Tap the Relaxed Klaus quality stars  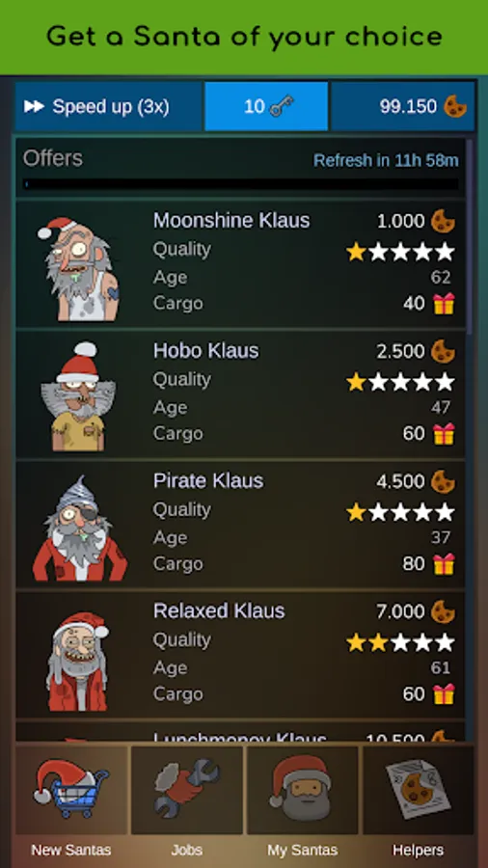click(400, 642)
